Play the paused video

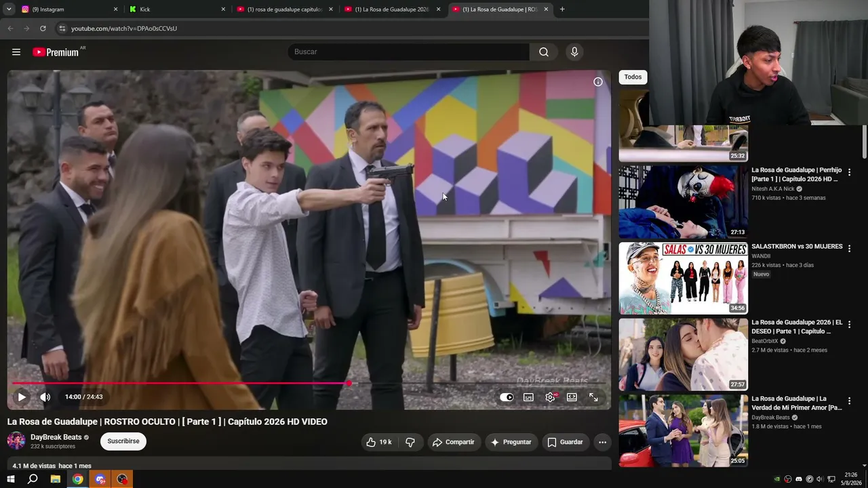(22, 397)
